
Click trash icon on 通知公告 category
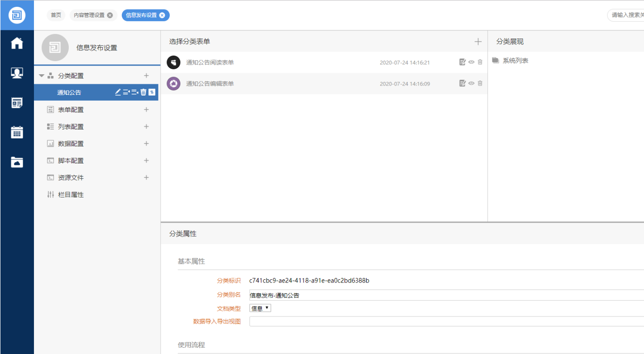143,92
